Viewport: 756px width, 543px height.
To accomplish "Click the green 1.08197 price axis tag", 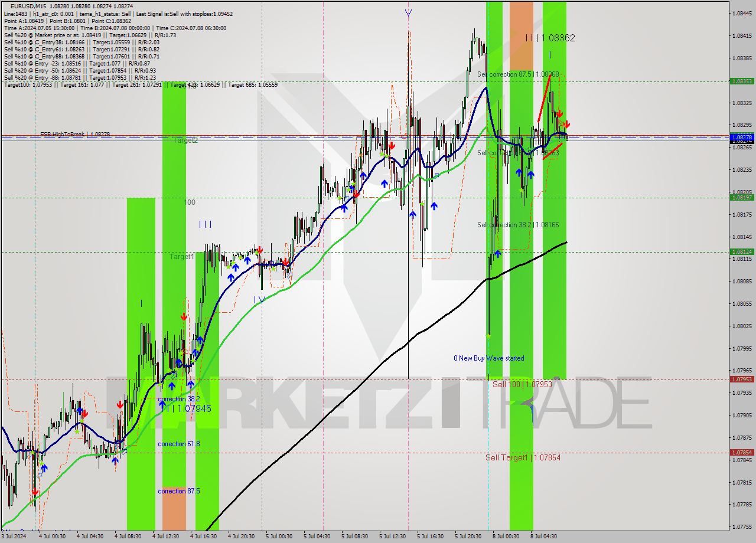I will tap(742, 198).
